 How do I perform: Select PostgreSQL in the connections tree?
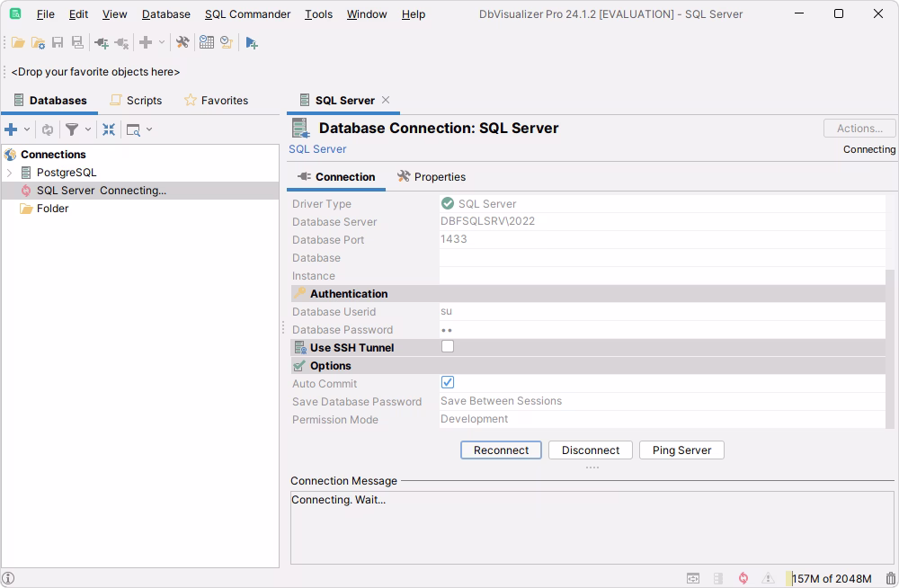coord(67,173)
